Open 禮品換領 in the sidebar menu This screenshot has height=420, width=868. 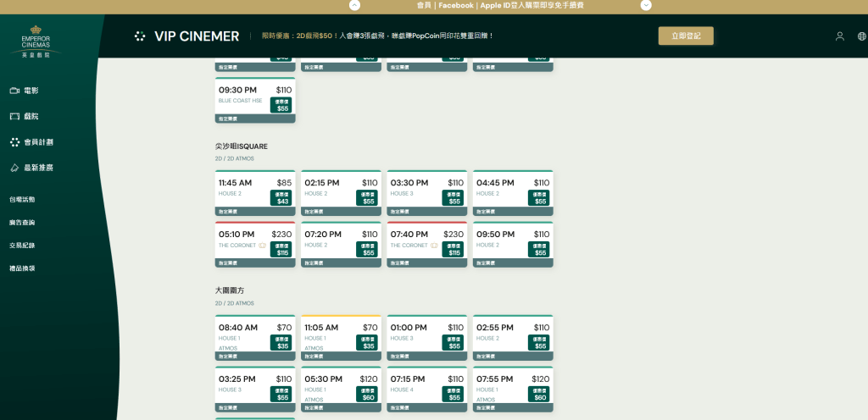pyautogui.click(x=22, y=268)
